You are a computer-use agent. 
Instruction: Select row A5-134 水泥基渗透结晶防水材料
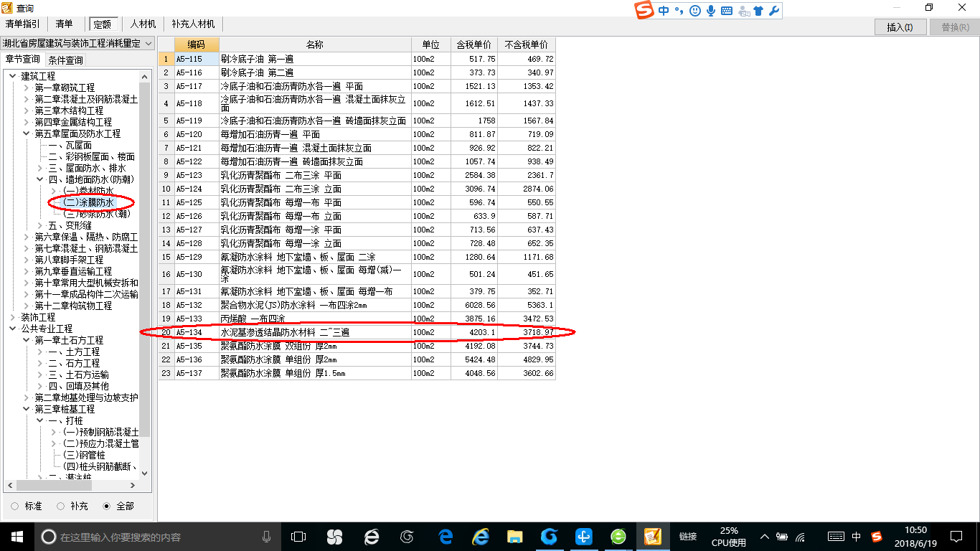point(357,332)
